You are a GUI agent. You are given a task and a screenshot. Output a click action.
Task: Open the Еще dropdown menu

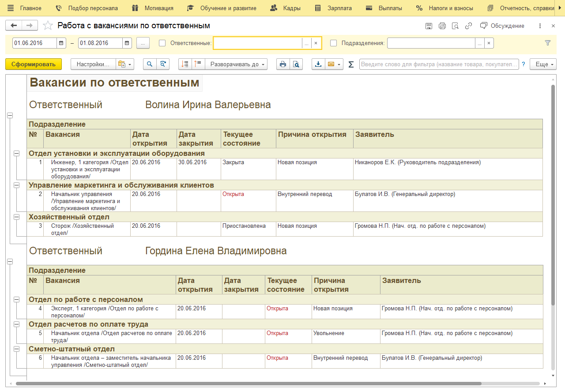coord(543,64)
